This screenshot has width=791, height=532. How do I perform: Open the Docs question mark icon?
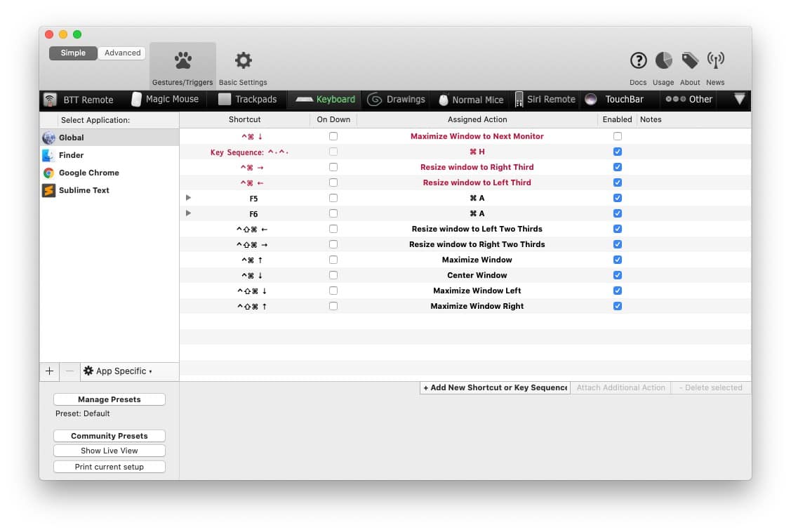[x=638, y=61]
